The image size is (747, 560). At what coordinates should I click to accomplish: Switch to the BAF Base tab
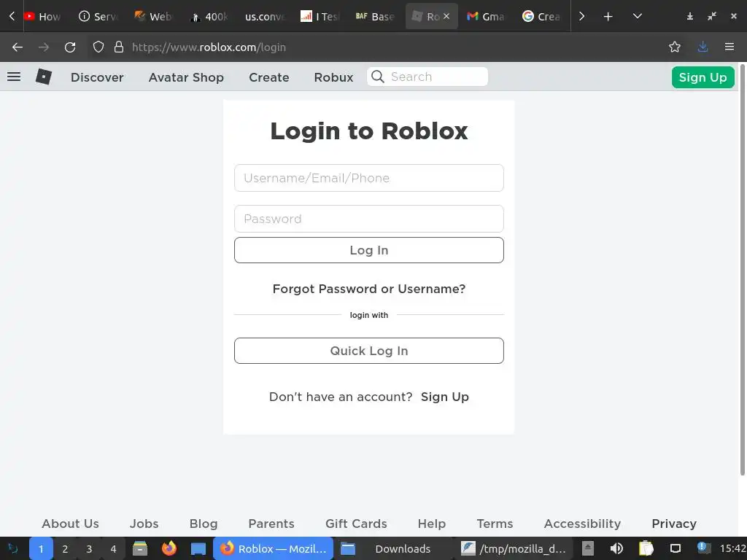(375, 17)
